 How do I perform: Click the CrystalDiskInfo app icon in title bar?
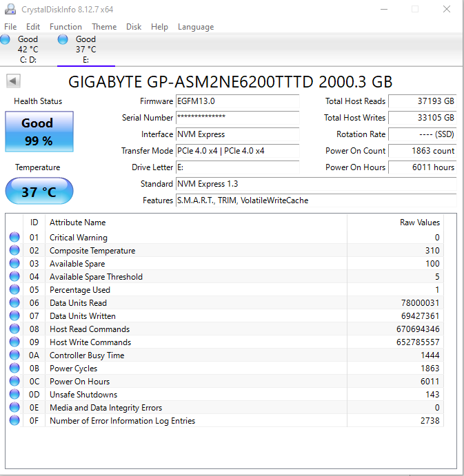(10, 9)
